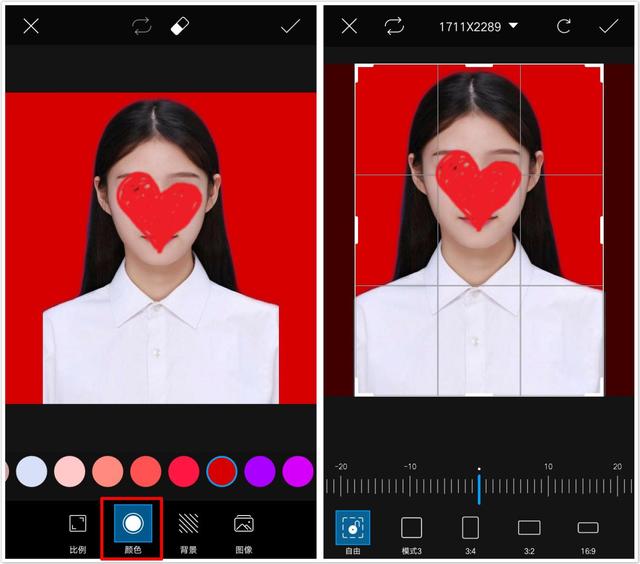
Task: Choose the dark red selected swatch
Action: 222,471
